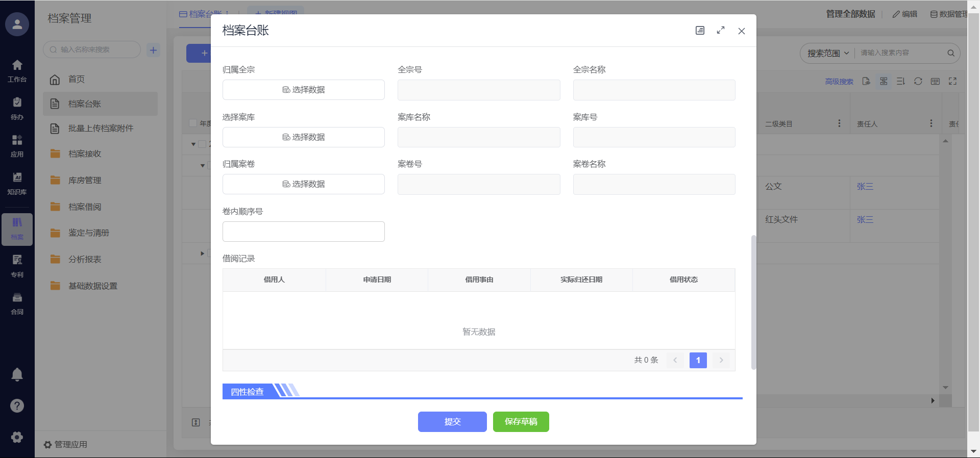Click the add plus icon beside search
The height and width of the screenshot is (458, 980).
pos(153,50)
